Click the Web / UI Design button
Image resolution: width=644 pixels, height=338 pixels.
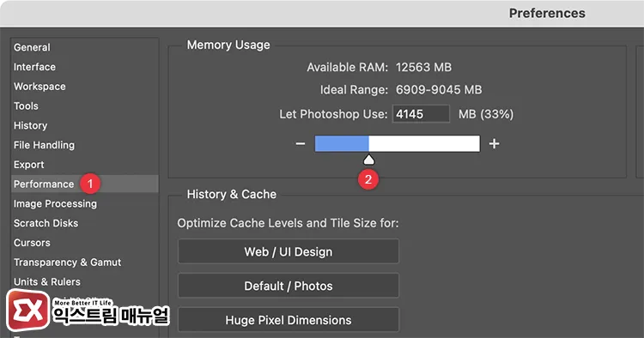tap(289, 251)
